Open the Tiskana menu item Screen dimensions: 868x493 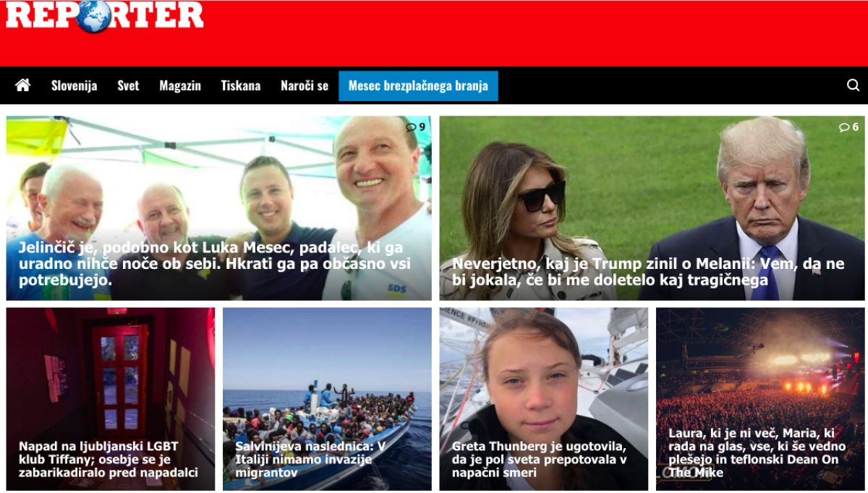point(241,85)
